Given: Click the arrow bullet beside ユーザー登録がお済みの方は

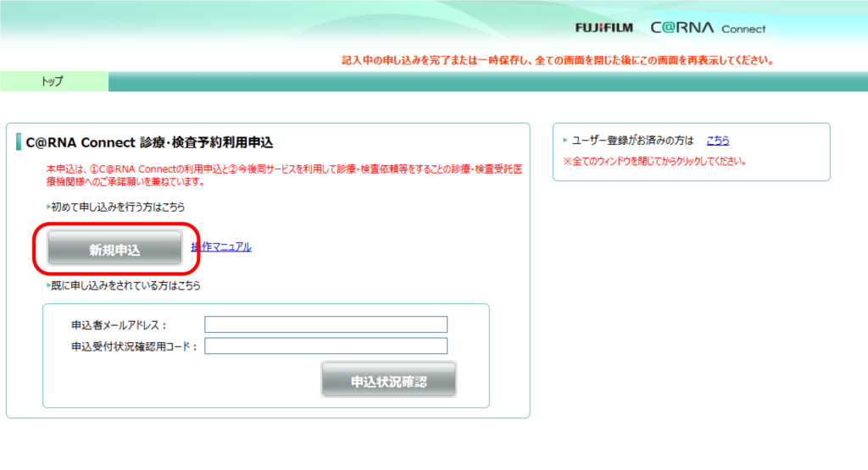Looking at the screenshot, I should [x=565, y=141].
